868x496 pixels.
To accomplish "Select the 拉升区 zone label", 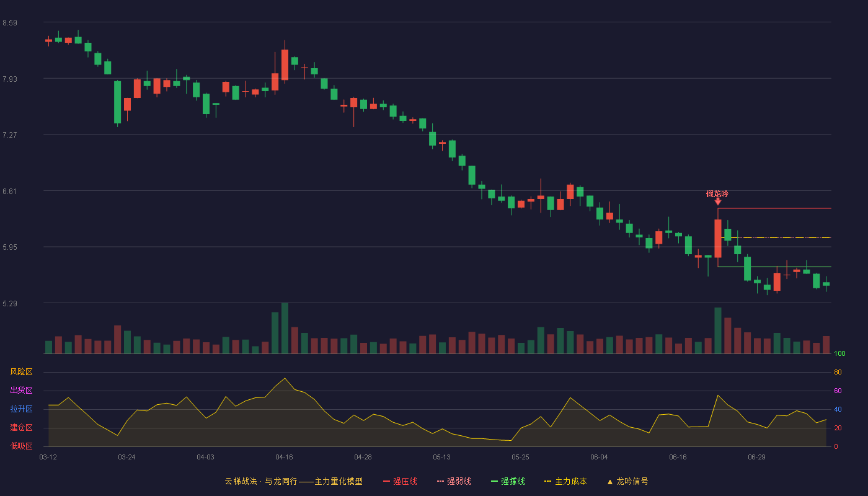I will pos(21,409).
